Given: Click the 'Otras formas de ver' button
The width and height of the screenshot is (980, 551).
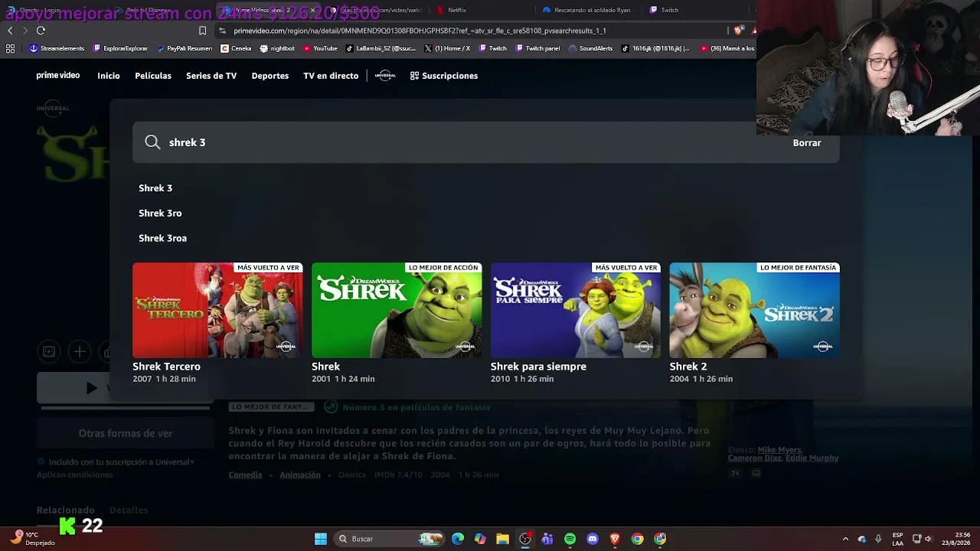Looking at the screenshot, I should (126, 433).
